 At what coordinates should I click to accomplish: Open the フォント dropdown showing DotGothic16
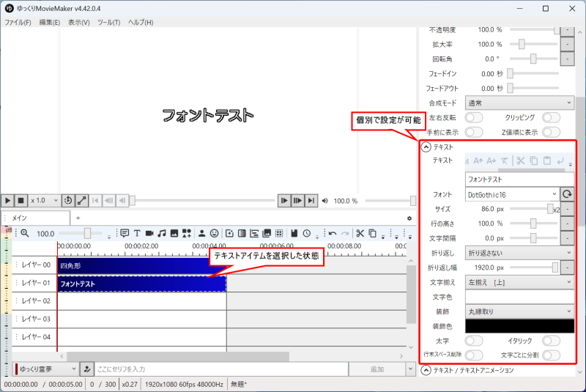click(512, 194)
